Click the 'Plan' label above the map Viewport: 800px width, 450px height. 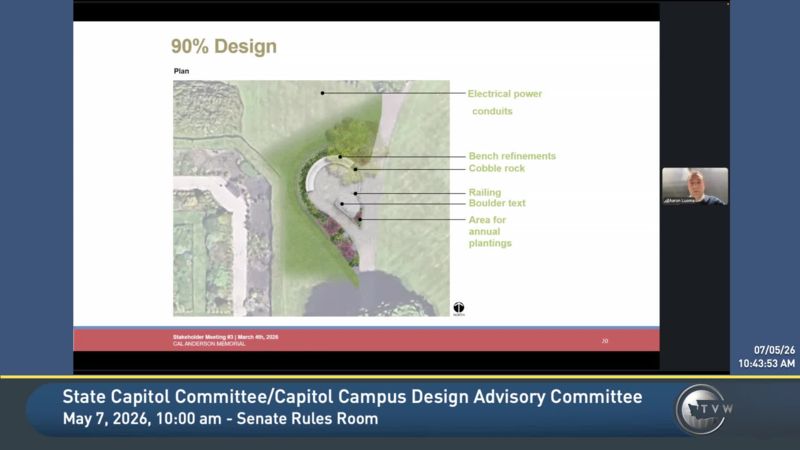pos(181,71)
